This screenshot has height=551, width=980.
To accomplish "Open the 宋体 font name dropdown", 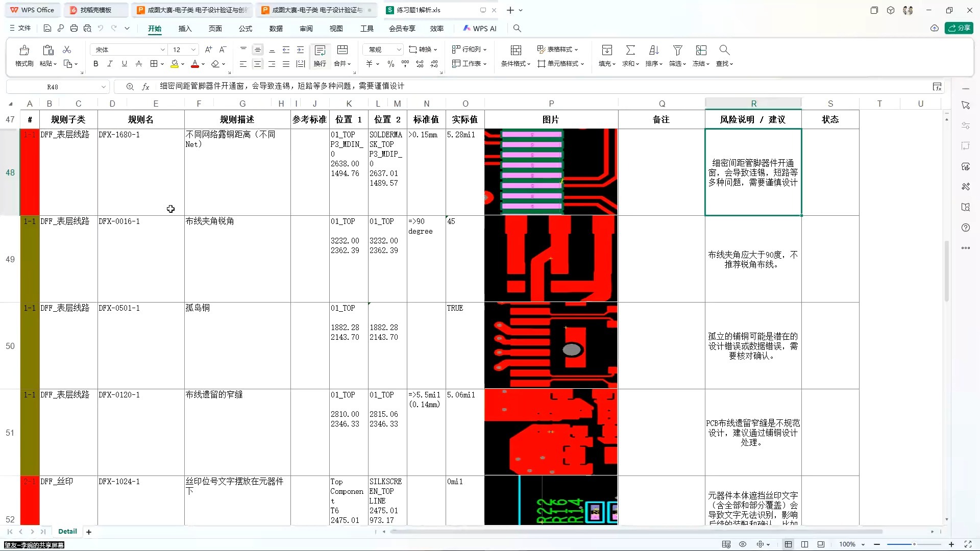I will pos(163,49).
